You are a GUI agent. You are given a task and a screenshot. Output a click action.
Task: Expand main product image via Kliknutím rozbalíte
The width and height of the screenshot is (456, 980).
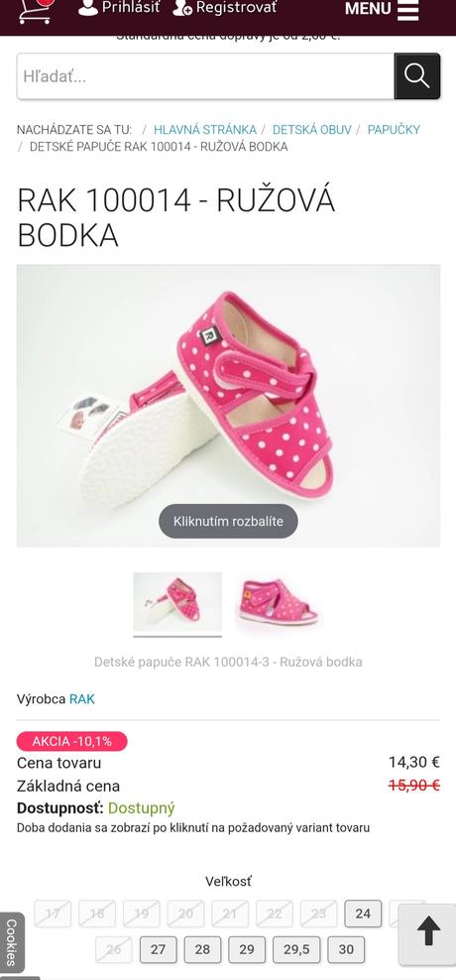coord(228,522)
